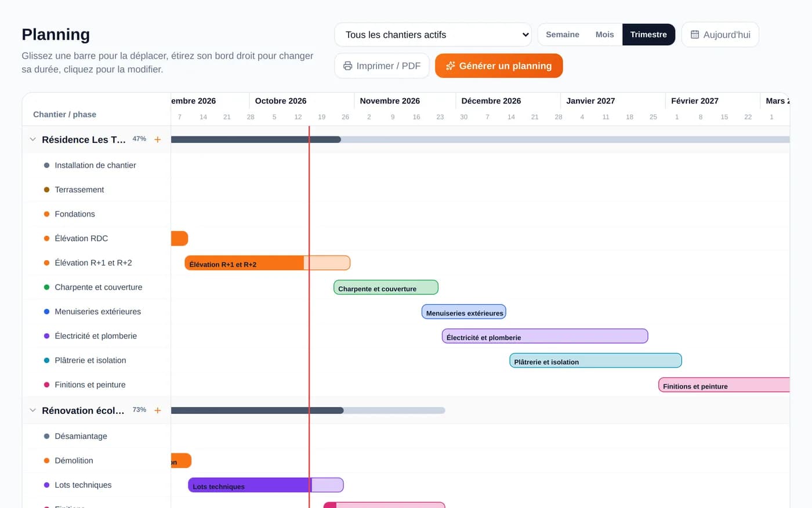The height and width of the screenshot is (508, 812).
Task: Open the Tous les chantiers actifs dropdown
Action: [433, 35]
